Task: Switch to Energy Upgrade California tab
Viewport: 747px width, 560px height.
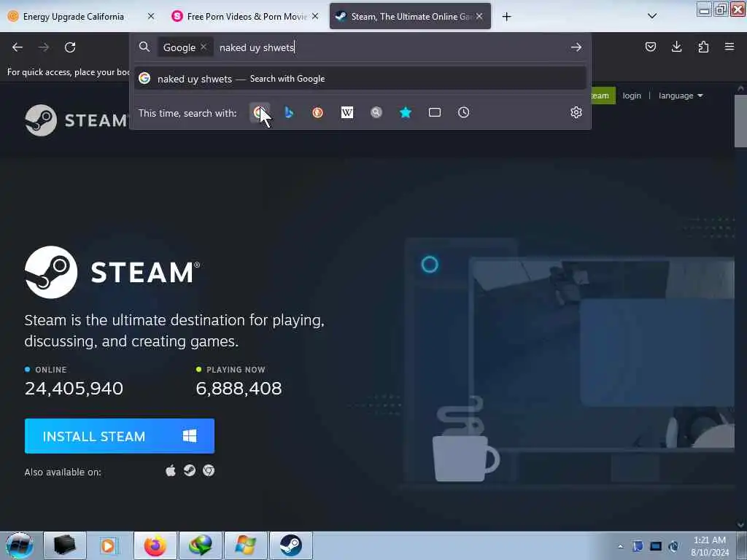Action: pos(81,16)
